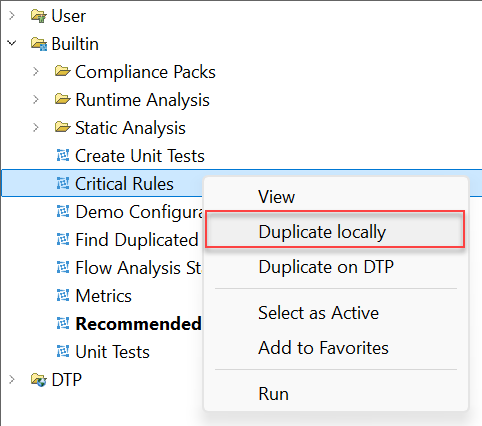Choose Select as Active option
This screenshot has width=482, height=426.
tap(318, 313)
